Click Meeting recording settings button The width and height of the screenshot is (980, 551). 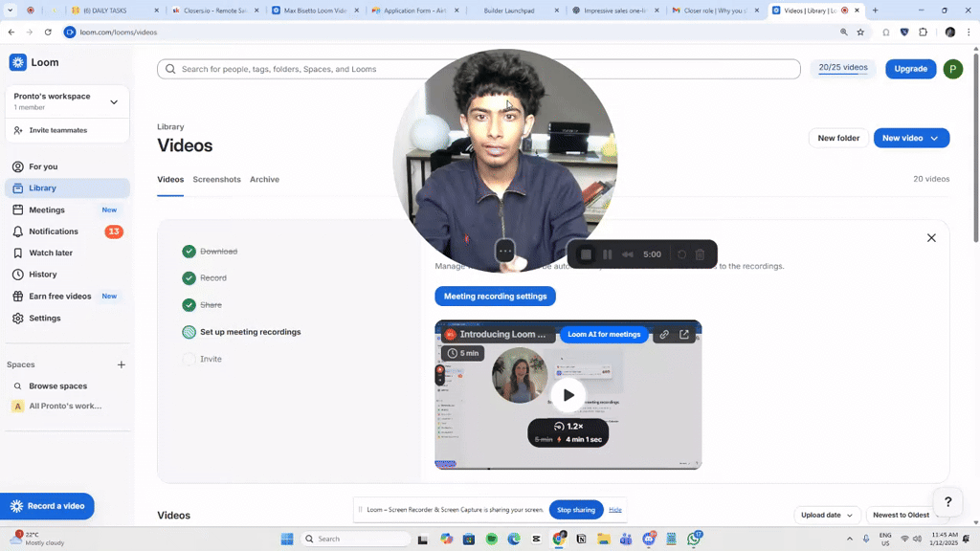[495, 297]
